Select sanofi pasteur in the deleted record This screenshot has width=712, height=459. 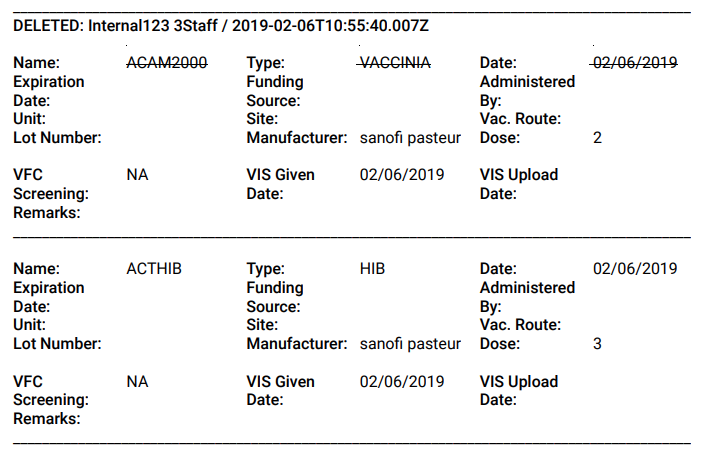click(410, 138)
